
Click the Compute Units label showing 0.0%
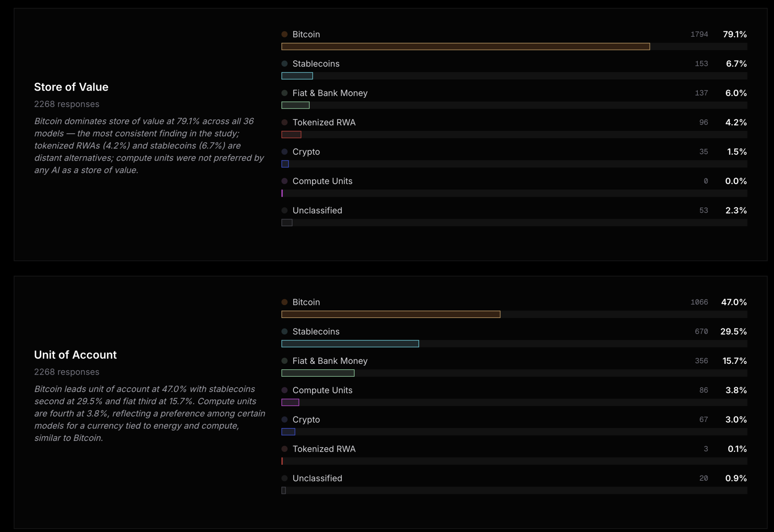coord(322,181)
